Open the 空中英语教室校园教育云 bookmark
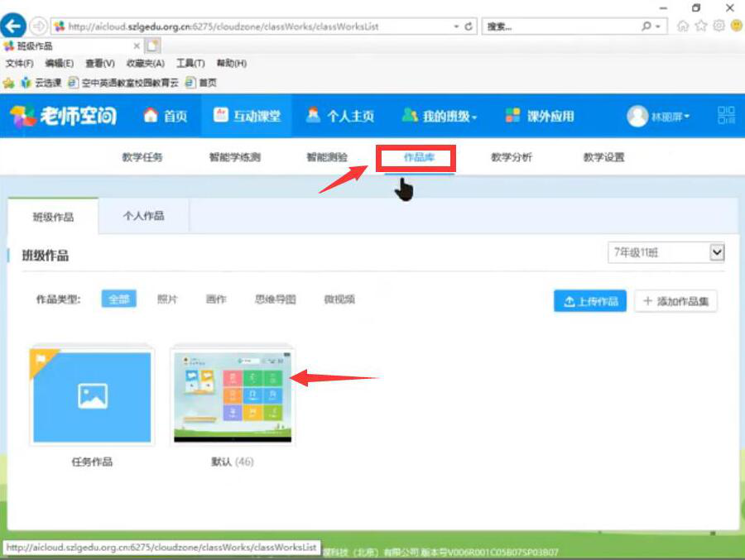 click(x=123, y=83)
